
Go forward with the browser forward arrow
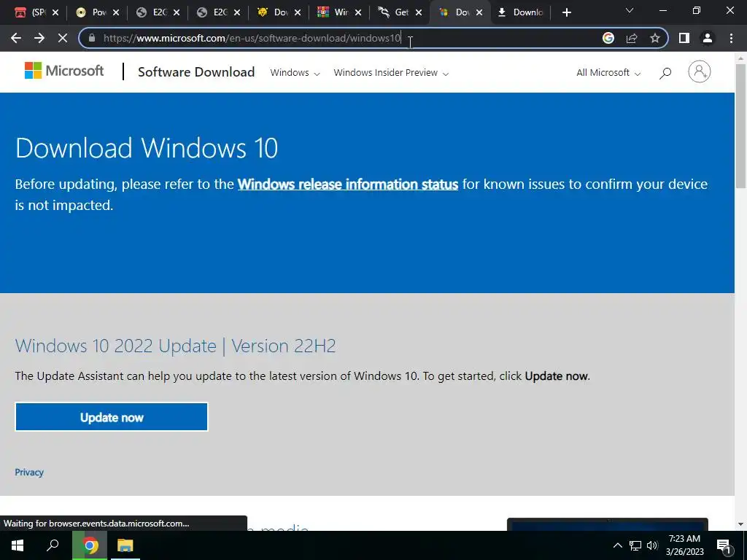[39, 38]
